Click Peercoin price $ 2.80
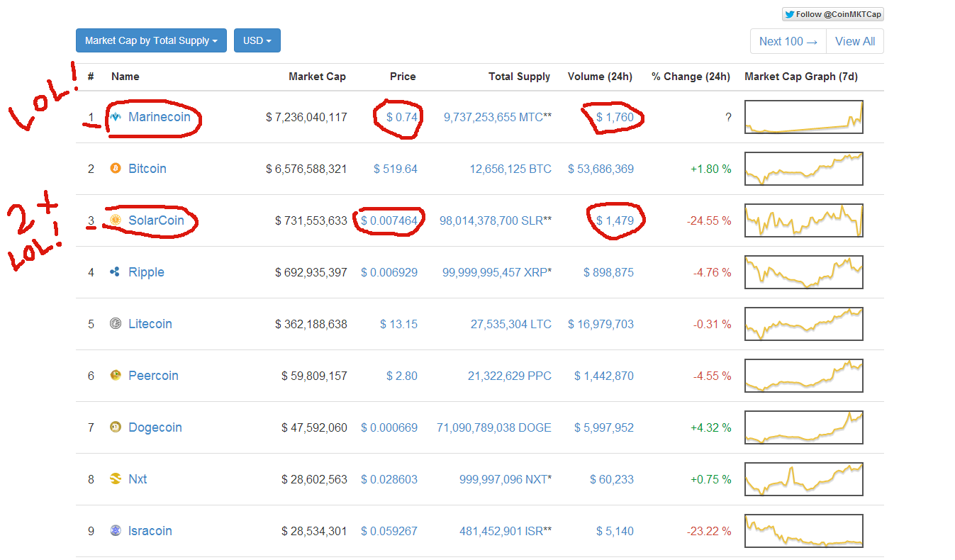The height and width of the screenshot is (560, 955). click(x=402, y=376)
